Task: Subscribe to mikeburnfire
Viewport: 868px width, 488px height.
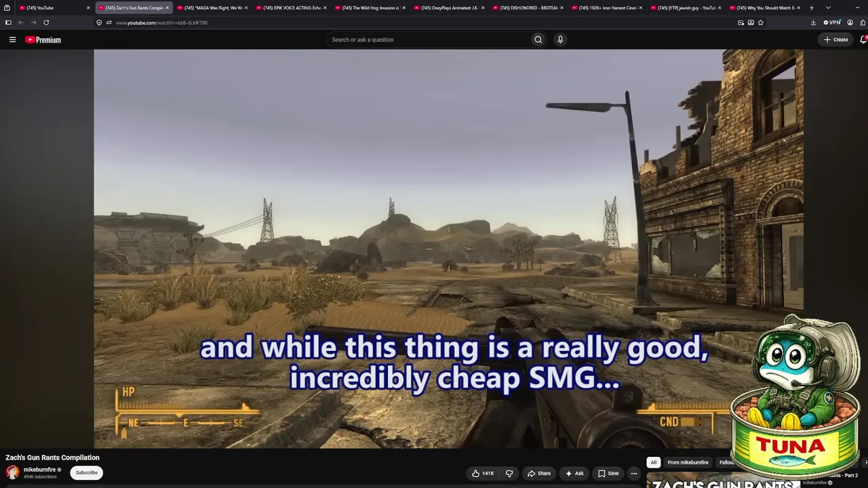Action: pos(87,472)
